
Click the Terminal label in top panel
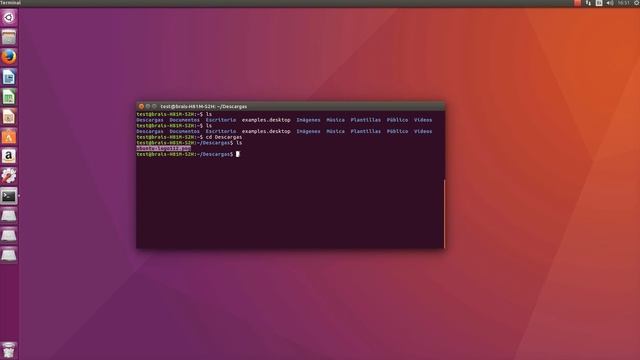[10, 2]
